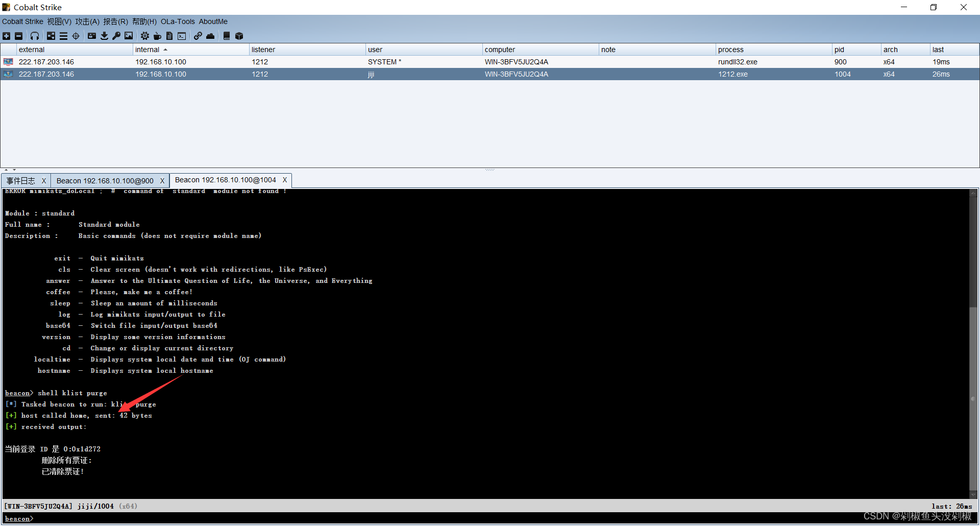Screen dimensions: 980x526
Task: Open the OLa-Tools menu
Action: (178, 21)
